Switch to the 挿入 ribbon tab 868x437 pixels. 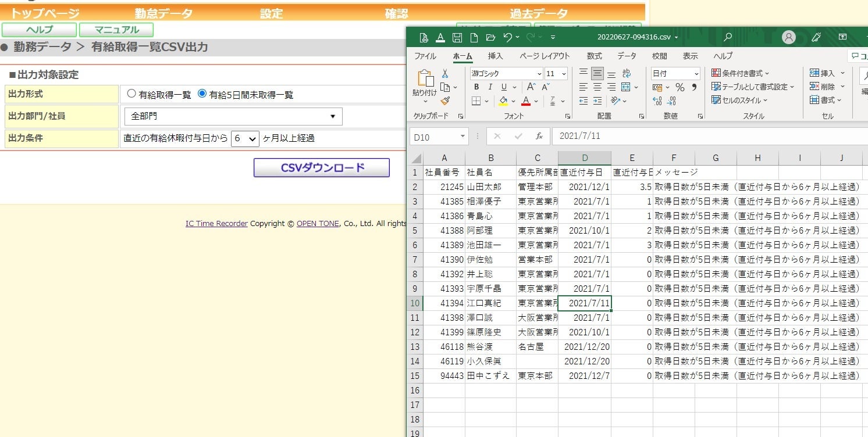(496, 56)
